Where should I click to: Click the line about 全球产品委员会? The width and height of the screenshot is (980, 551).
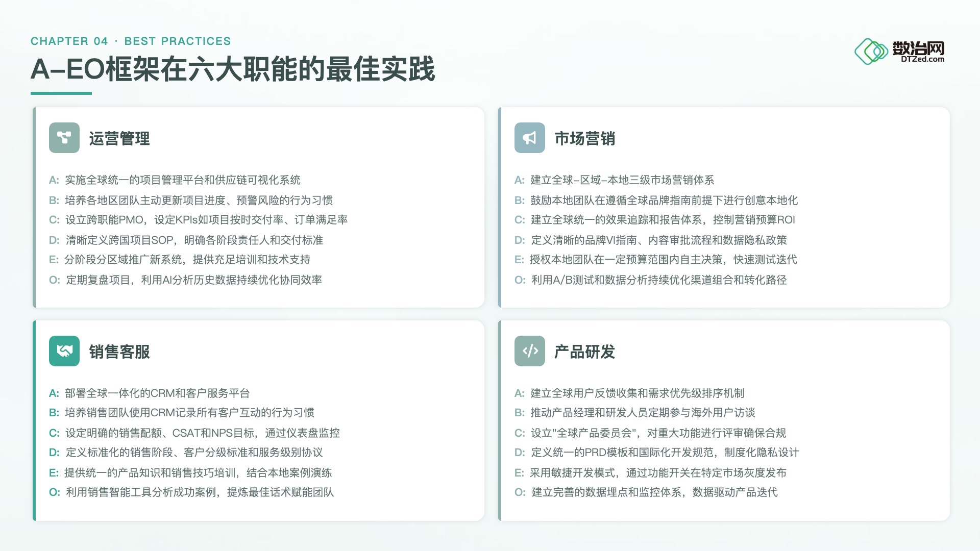tap(650, 433)
